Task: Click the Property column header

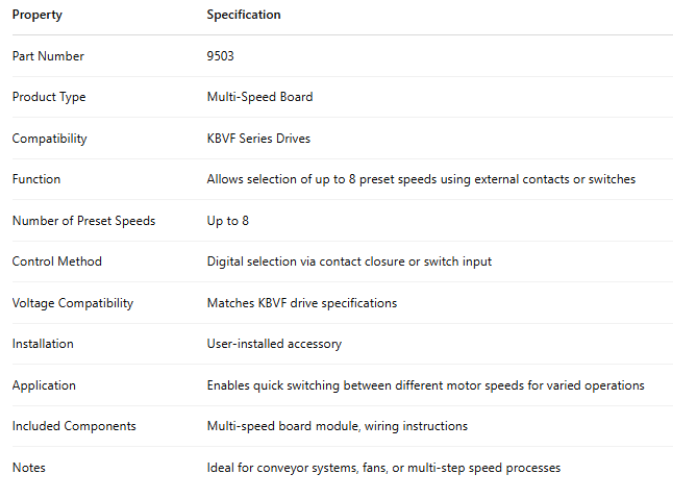Action: pos(36,15)
